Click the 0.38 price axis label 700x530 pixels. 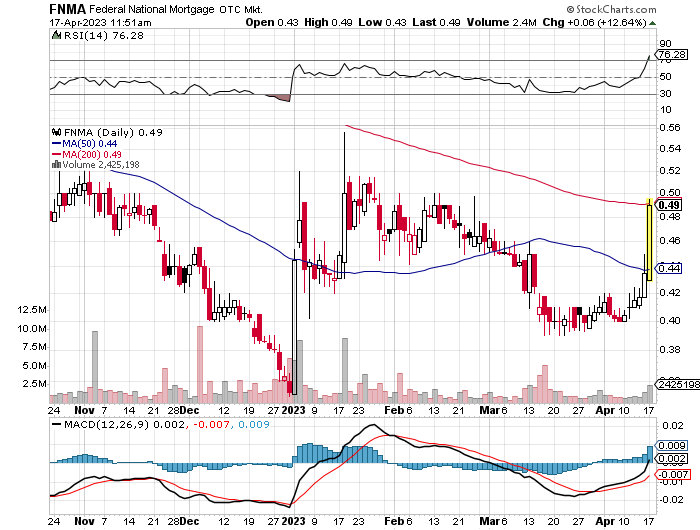pos(670,350)
